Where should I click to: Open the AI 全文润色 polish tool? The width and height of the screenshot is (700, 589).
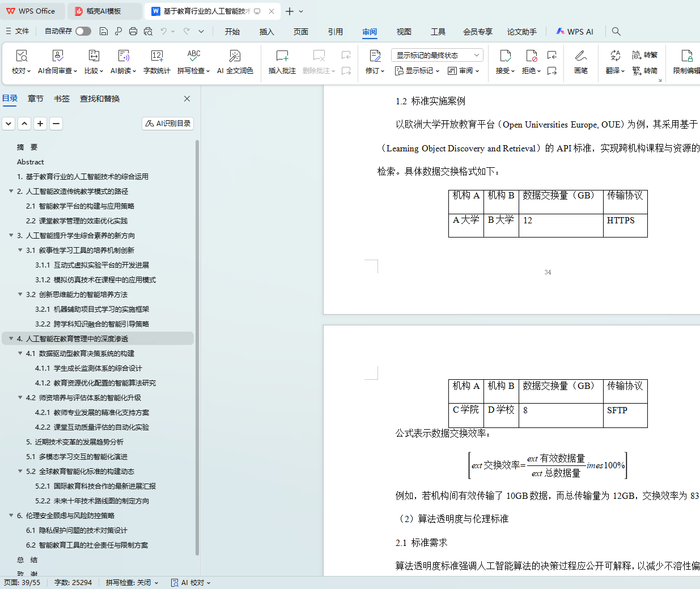[x=235, y=56]
